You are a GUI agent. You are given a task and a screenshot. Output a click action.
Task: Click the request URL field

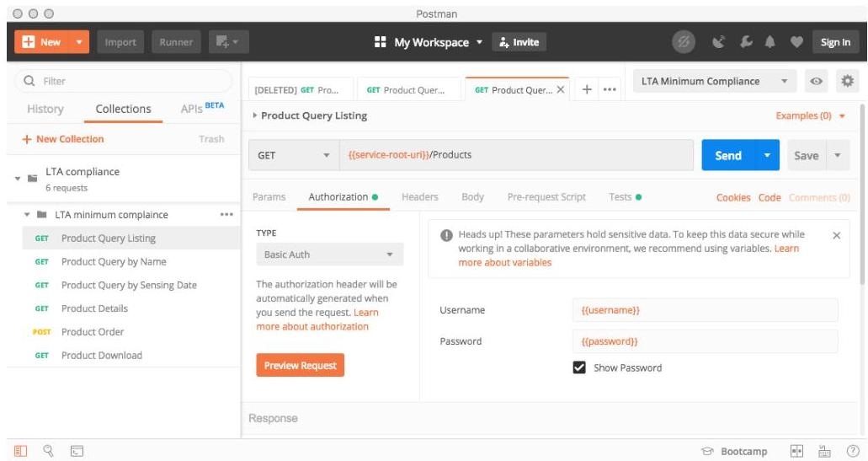516,155
